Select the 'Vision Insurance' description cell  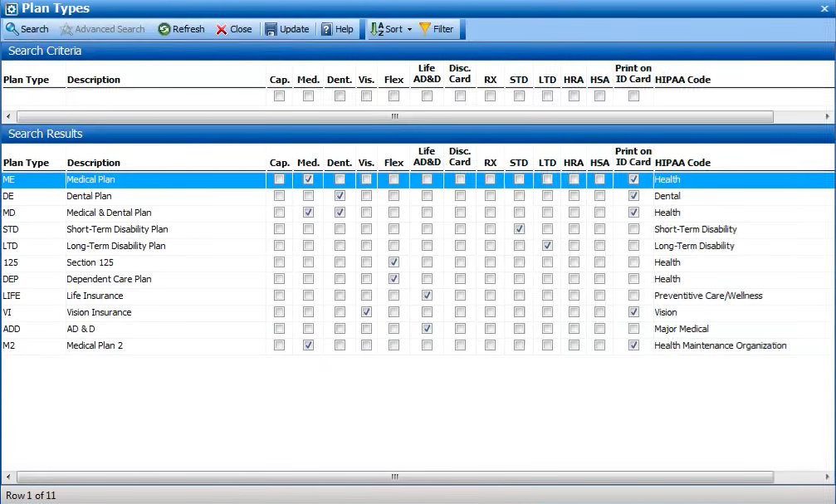(x=166, y=312)
